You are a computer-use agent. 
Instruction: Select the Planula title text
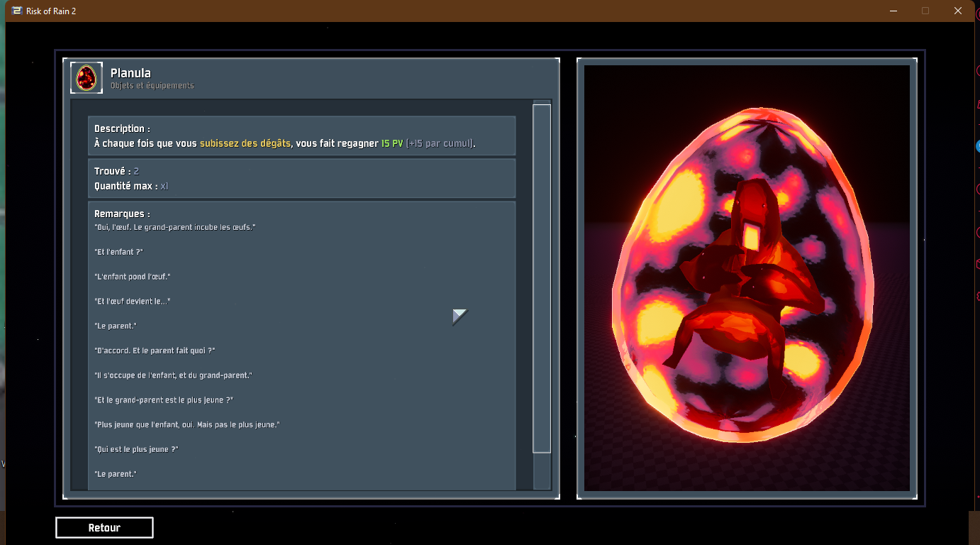click(130, 73)
